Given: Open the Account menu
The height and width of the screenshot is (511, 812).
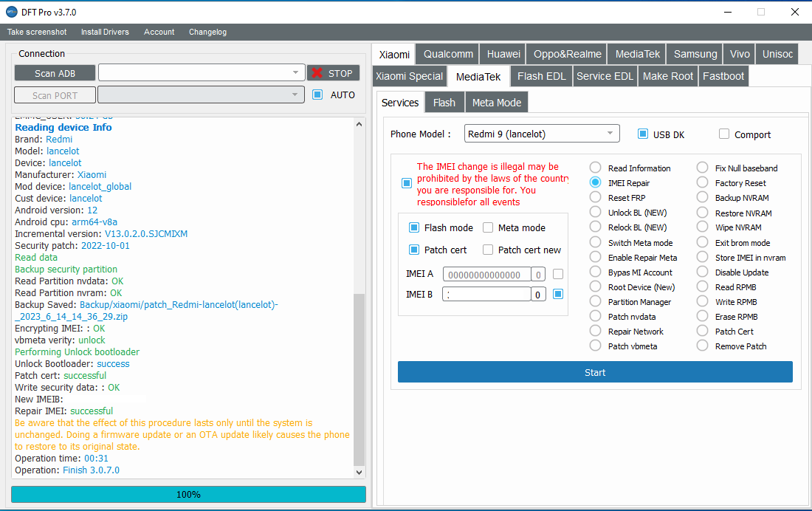Looking at the screenshot, I should click(159, 32).
